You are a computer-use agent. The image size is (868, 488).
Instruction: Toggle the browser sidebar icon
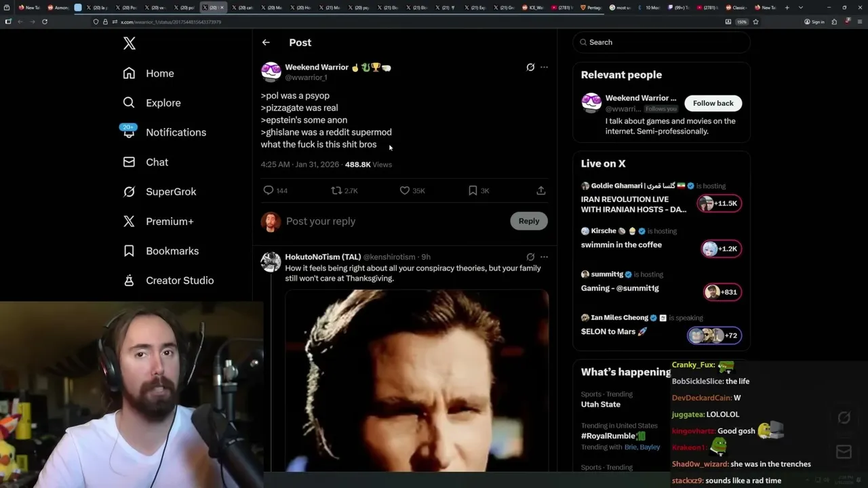(x=8, y=22)
